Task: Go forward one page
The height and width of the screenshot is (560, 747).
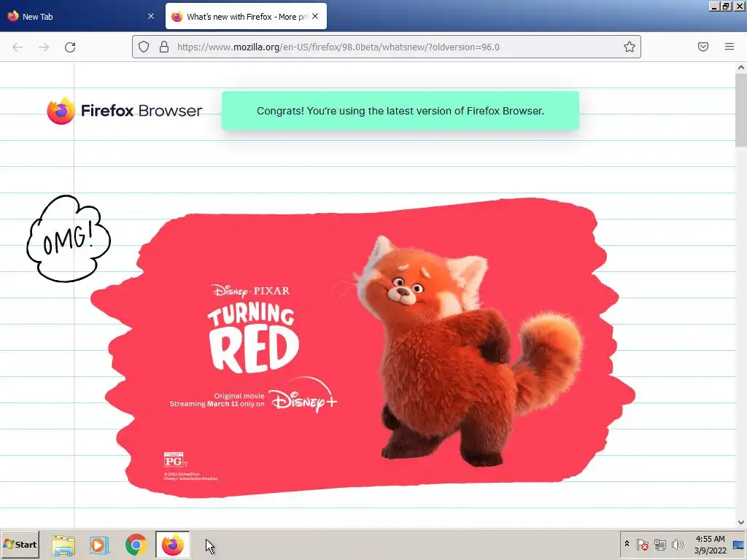Action: tap(44, 47)
